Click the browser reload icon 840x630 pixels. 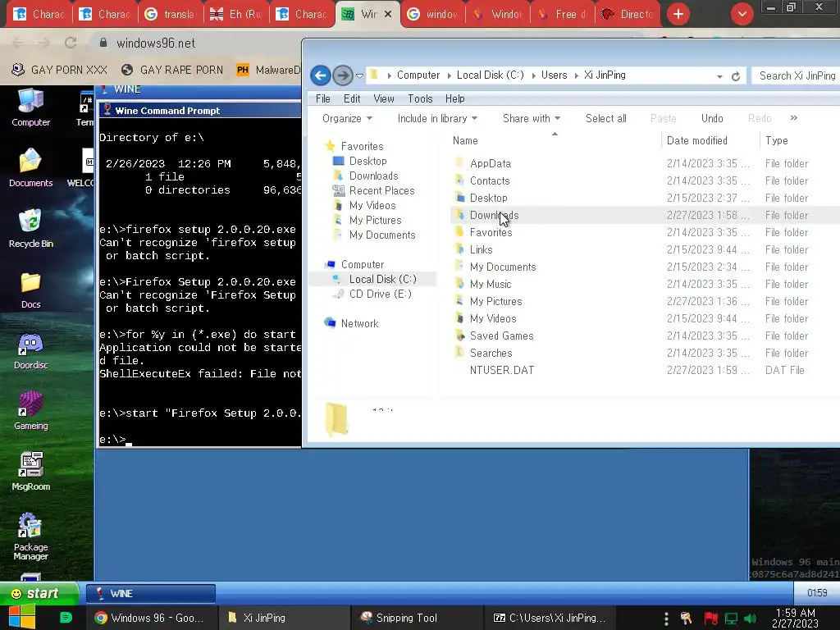click(71, 43)
